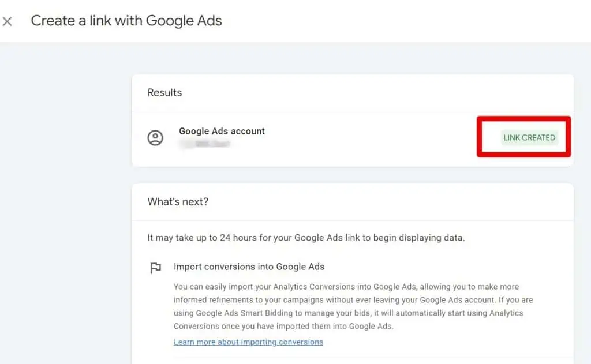Image resolution: width=591 pixels, height=364 pixels.
Task: Expand the Import conversions into Google Ads section
Action: (x=249, y=267)
